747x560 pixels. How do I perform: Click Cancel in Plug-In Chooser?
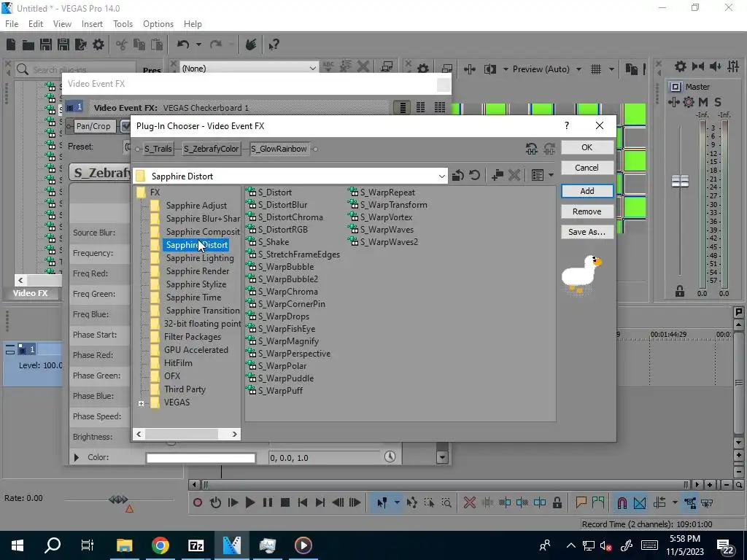click(587, 168)
